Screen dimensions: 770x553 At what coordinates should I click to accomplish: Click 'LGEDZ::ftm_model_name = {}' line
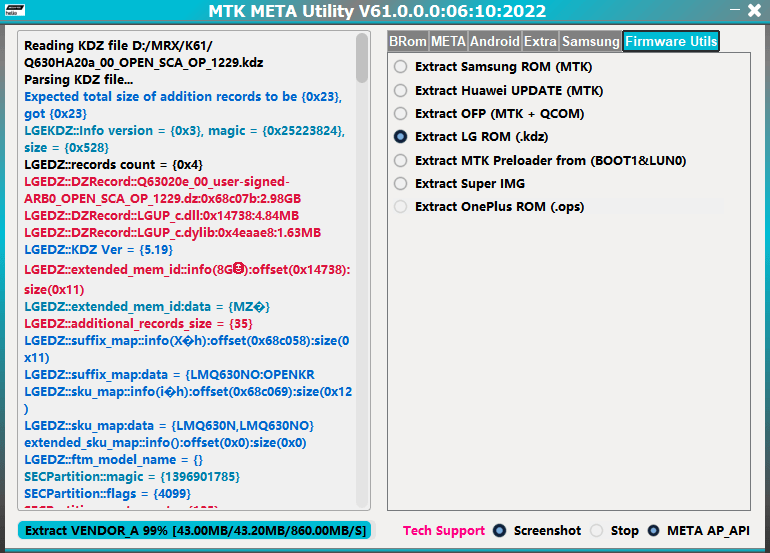tap(113, 460)
